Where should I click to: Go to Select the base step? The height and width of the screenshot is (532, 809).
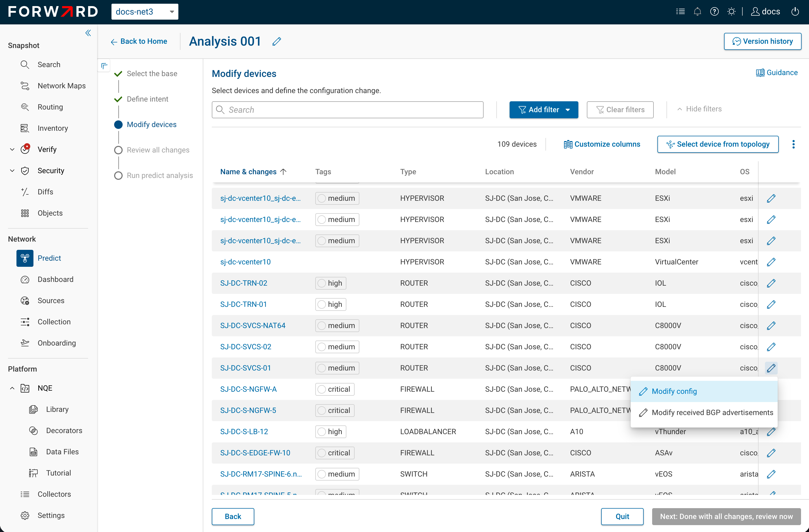coord(152,74)
